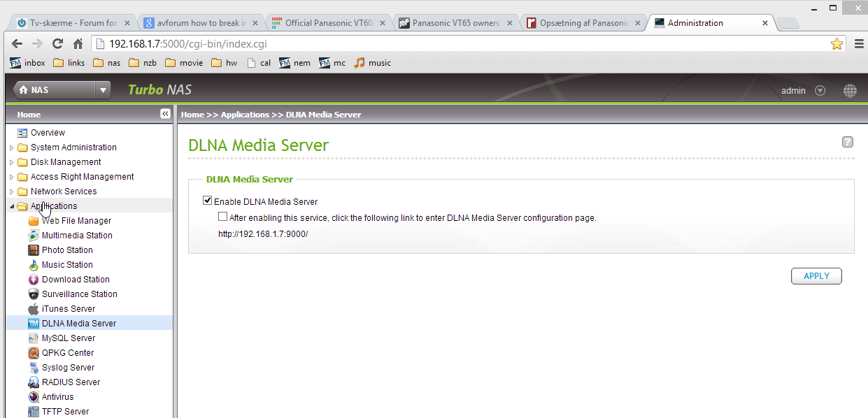Open the TFTP Server icon
Image resolution: width=868 pixels, height=418 pixels.
click(34, 412)
